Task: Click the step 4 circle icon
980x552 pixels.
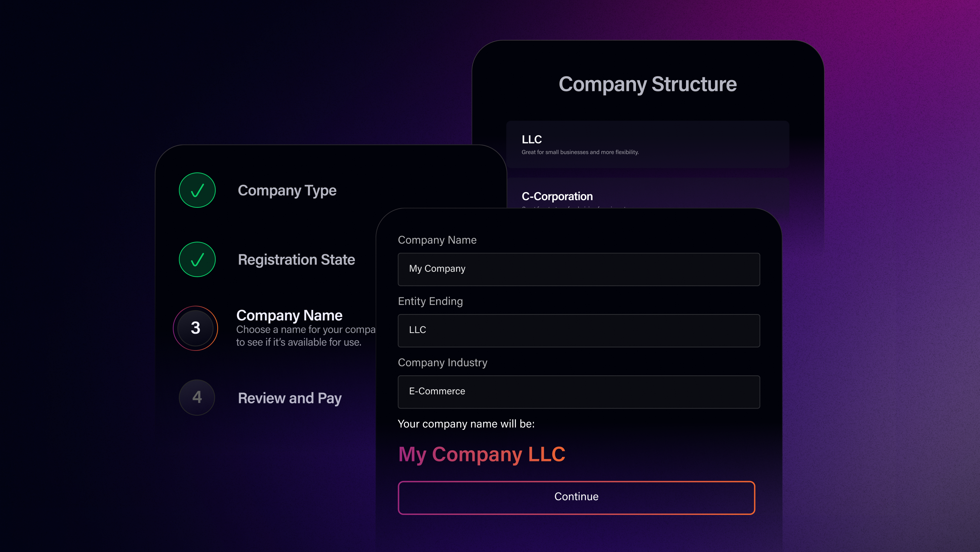Action: [197, 397]
